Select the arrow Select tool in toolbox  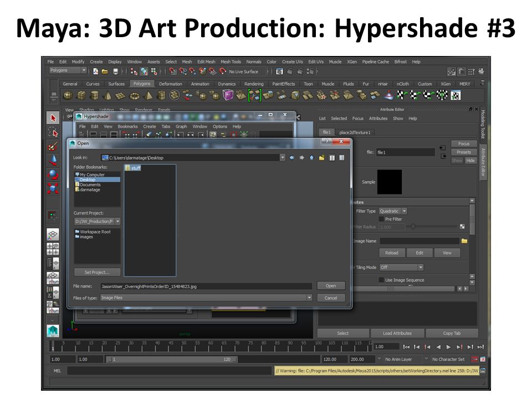(x=53, y=117)
